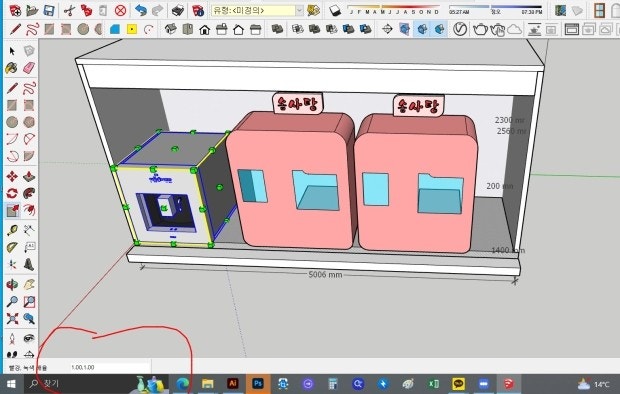The width and height of the screenshot is (620, 394).
Task: Toggle section plane display
Action: click(405, 29)
